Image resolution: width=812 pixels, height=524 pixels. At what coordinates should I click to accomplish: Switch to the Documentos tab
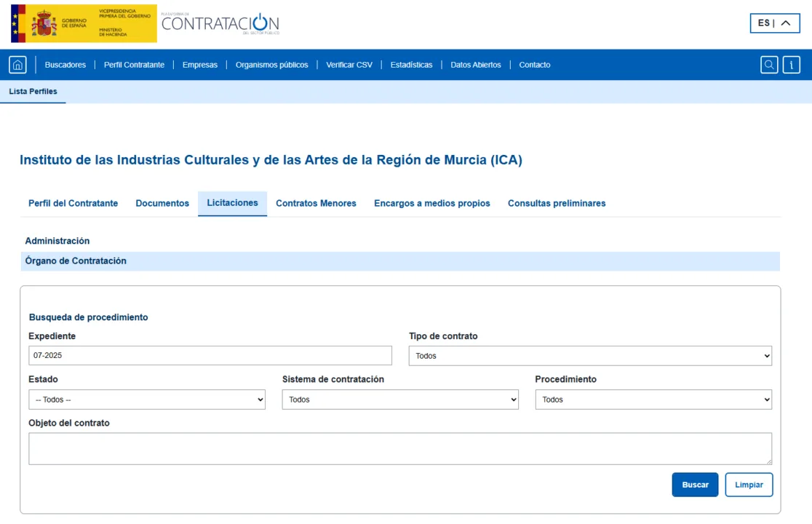point(162,203)
